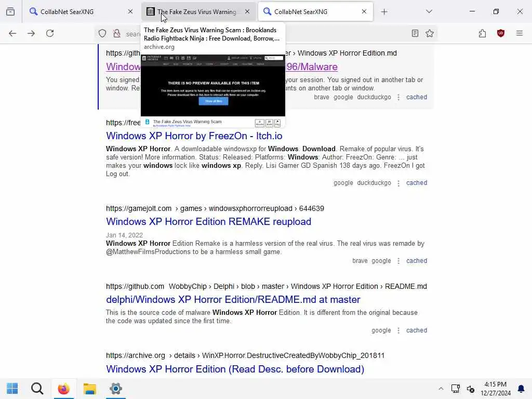
Task: Expand options menu on first GitHub result
Action: [x=398, y=97]
